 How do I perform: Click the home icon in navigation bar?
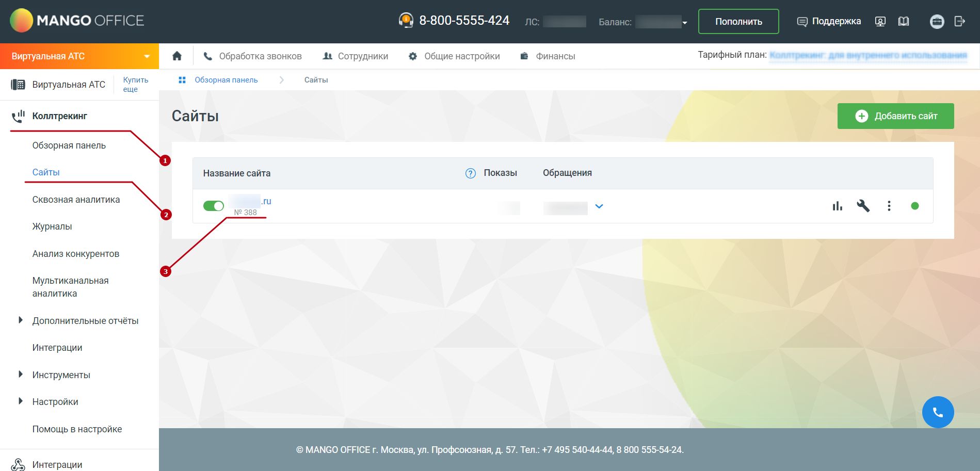click(177, 55)
